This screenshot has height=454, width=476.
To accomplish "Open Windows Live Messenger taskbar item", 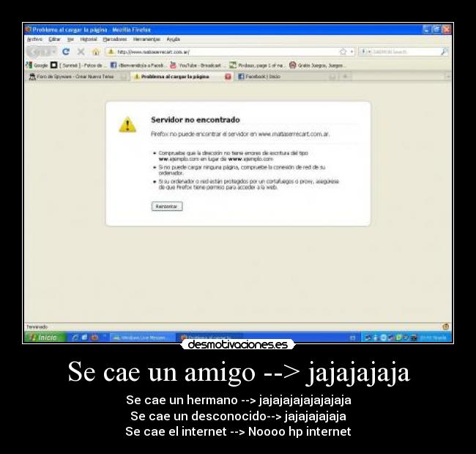I will point(143,338).
